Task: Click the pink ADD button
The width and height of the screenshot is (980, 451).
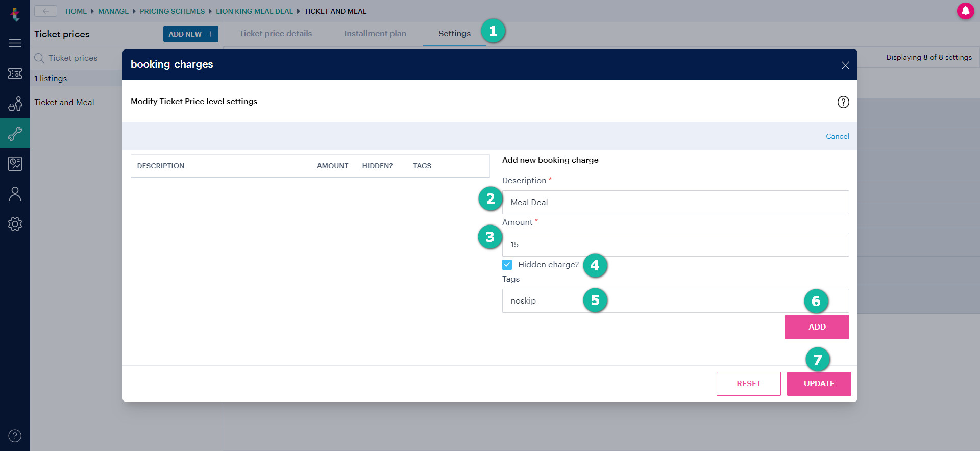Action: 817,327
